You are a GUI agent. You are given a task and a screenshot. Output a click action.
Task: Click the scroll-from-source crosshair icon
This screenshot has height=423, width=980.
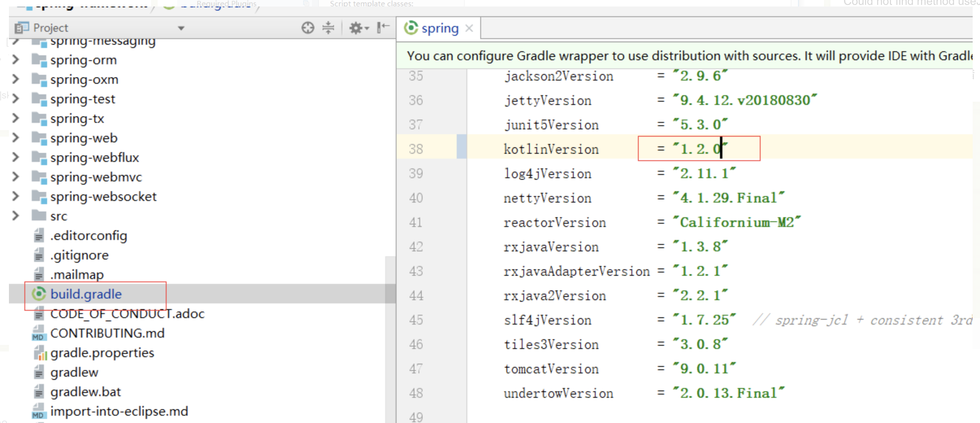tap(308, 28)
